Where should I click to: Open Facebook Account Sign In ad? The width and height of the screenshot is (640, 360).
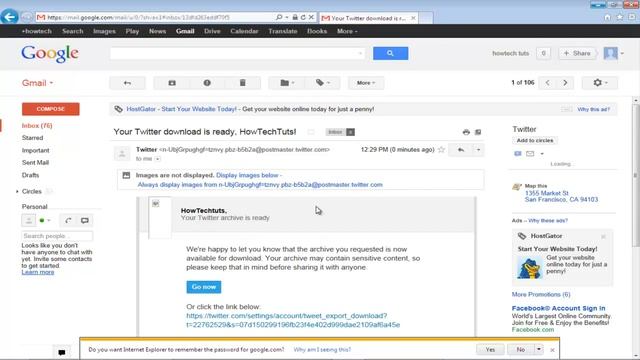tap(558, 308)
